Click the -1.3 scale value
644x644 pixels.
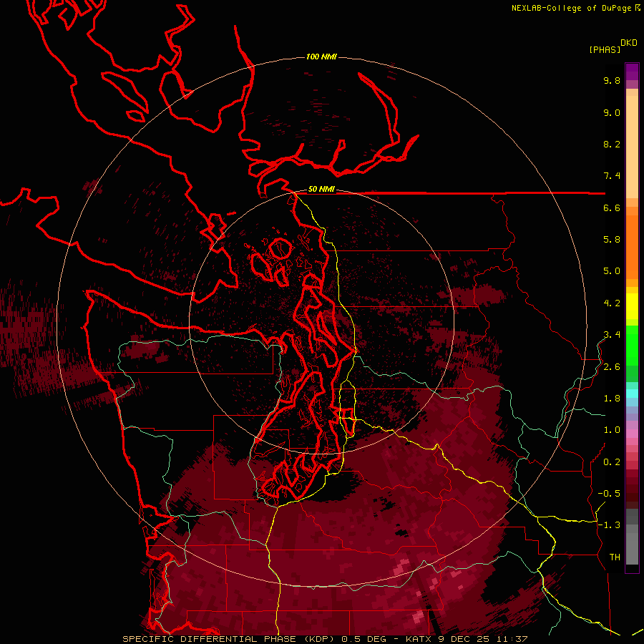point(609,525)
